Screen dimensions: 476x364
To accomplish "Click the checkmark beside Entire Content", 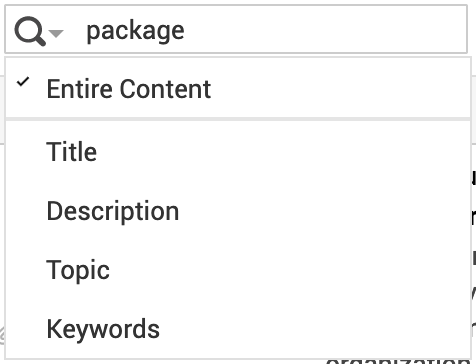I will 23,82.
